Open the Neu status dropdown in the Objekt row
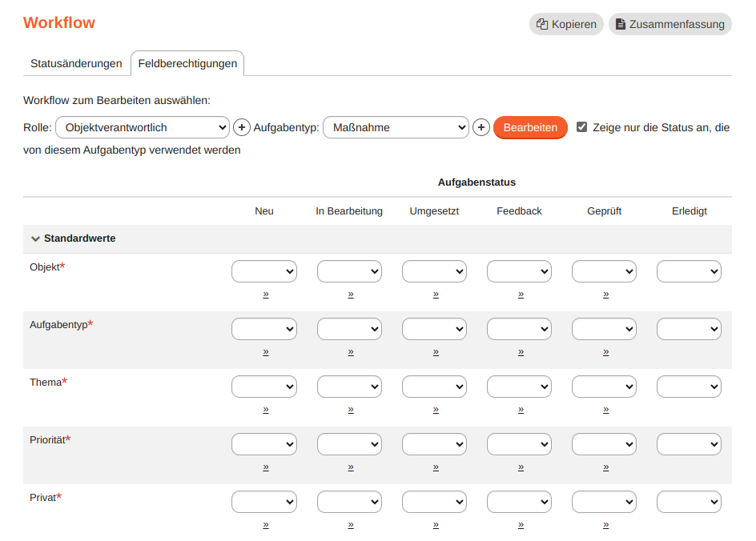 pyautogui.click(x=263, y=270)
